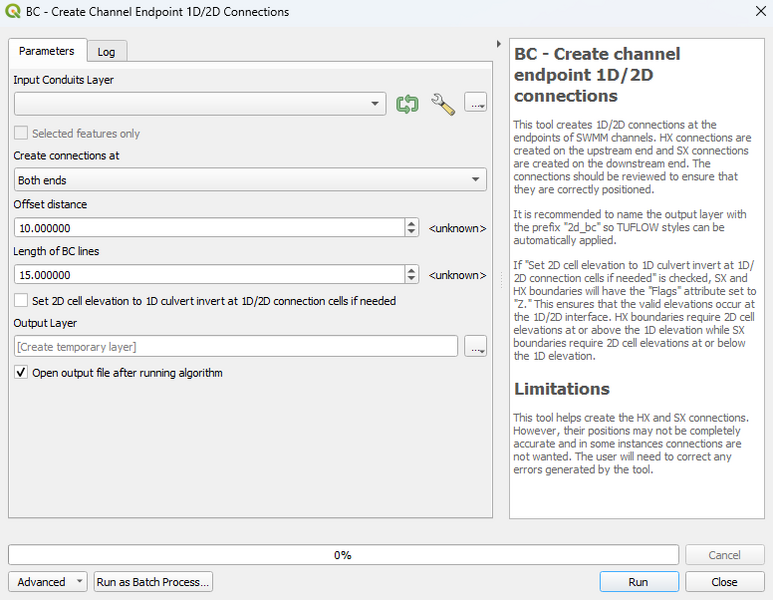The image size is (773, 600).
Task: Open the Advanced dropdown menu
Action: 49,582
